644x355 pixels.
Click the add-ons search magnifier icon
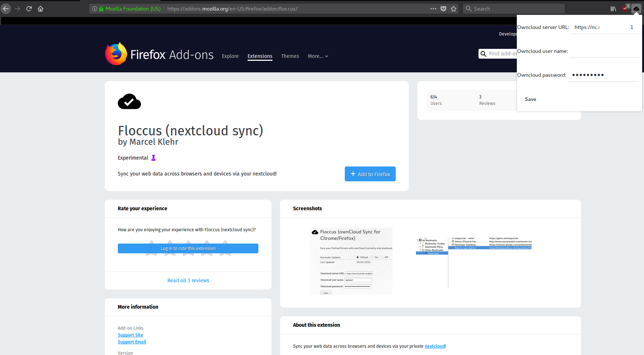[x=483, y=54]
